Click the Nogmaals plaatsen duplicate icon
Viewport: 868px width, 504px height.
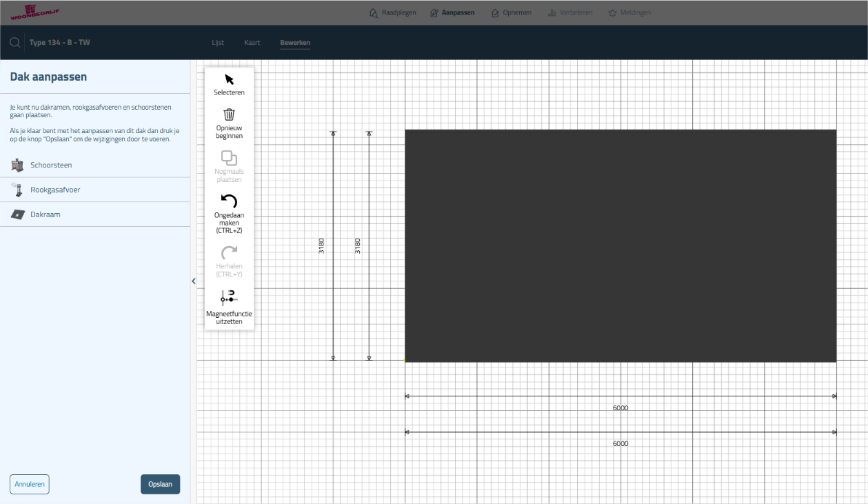click(229, 159)
